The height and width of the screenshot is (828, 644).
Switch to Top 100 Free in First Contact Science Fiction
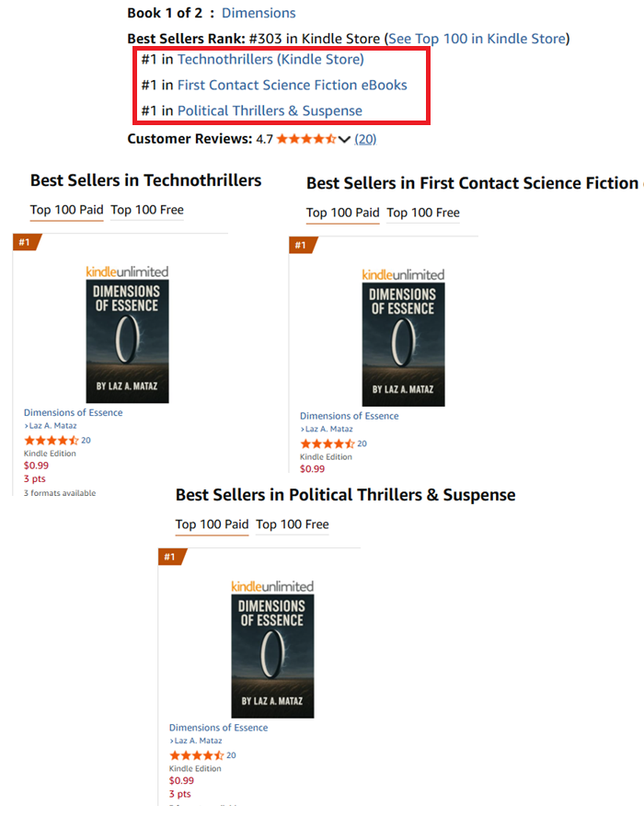[423, 213]
